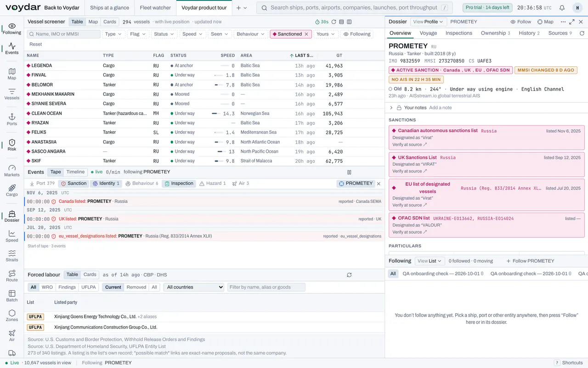Reload the Dossier with the refresh icon
Screen dimensions: 588x368
click(x=582, y=33)
